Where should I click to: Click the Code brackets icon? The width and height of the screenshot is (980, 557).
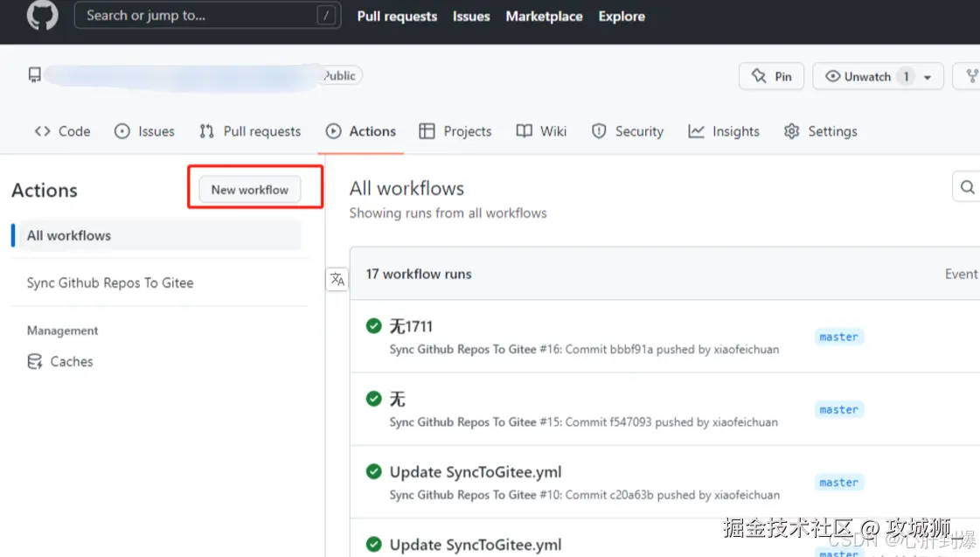click(x=42, y=131)
